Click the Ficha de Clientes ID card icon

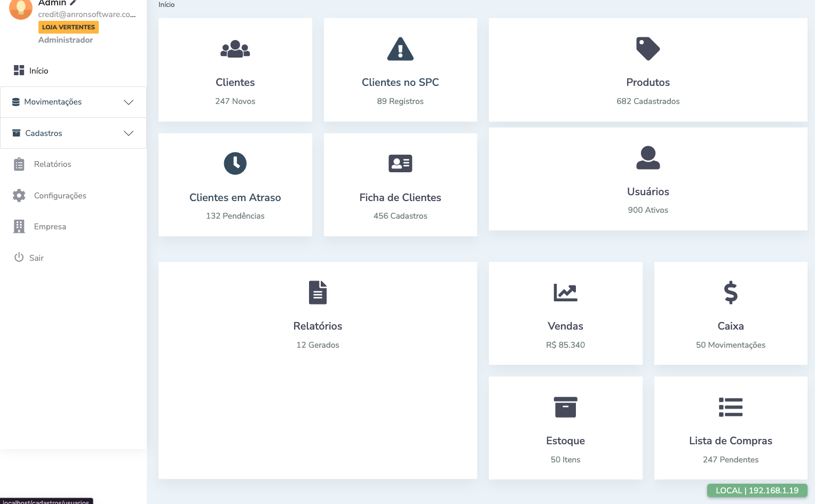click(x=400, y=164)
